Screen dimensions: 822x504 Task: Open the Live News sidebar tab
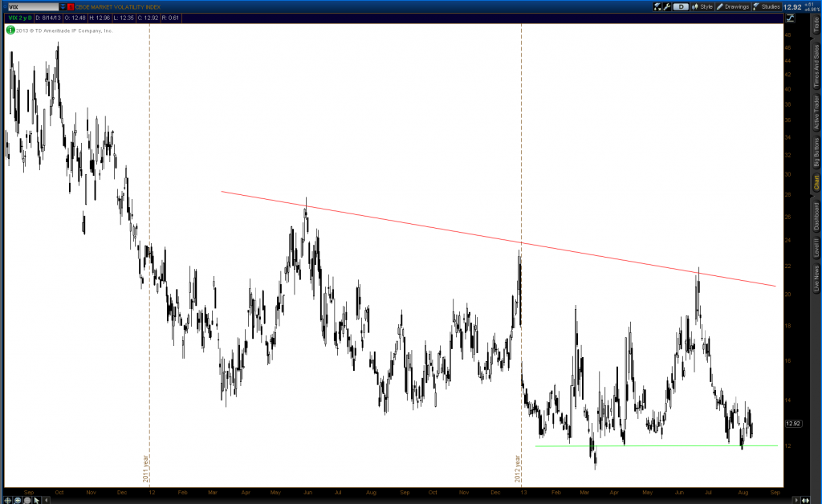pos(816,278)
